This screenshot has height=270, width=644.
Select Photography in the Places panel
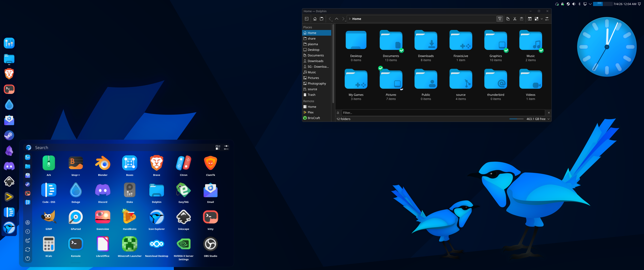[x=317, y=83]
